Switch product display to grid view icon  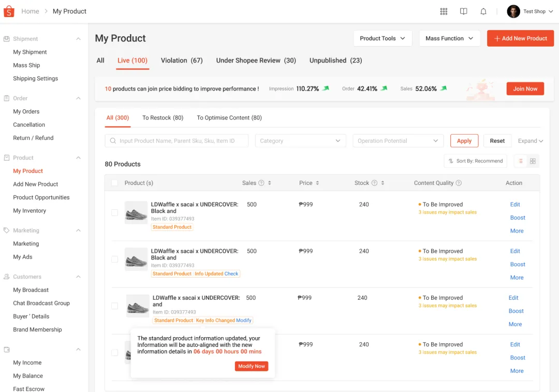(534, 161)
